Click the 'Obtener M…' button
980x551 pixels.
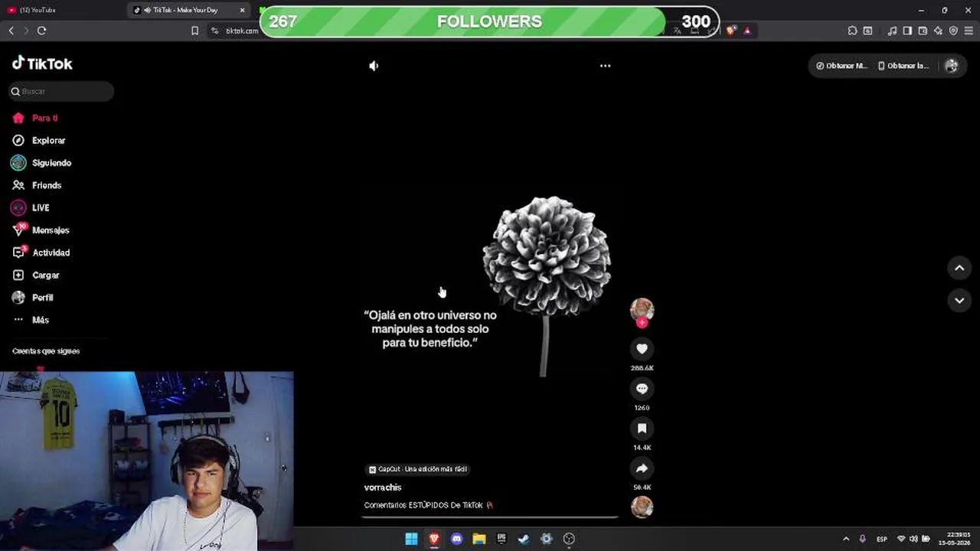(841, 66)
